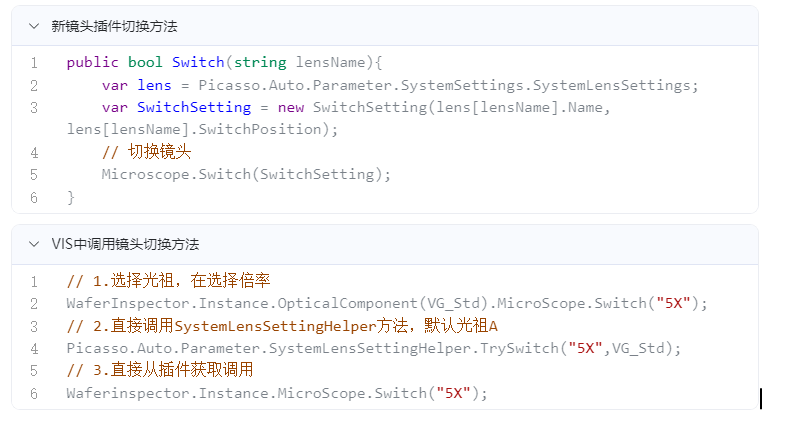
Task: Click the blue SwitchSetting variable name
Action: [x=194, y=108]
